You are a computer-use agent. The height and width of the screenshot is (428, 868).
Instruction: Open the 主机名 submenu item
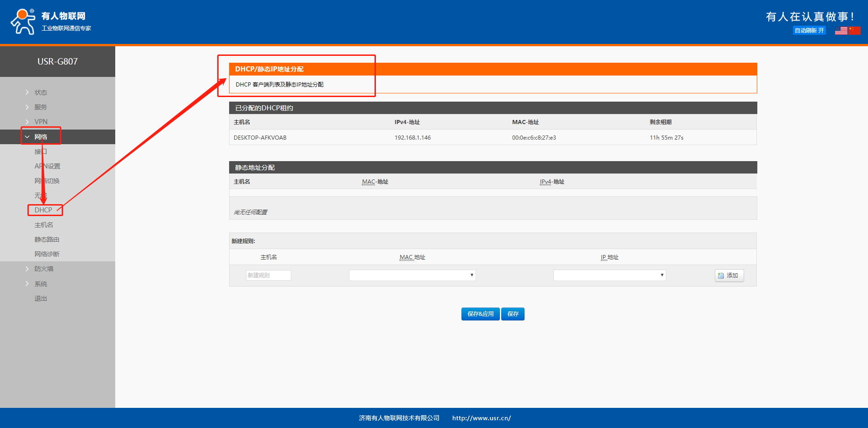(x=44, y=225)
